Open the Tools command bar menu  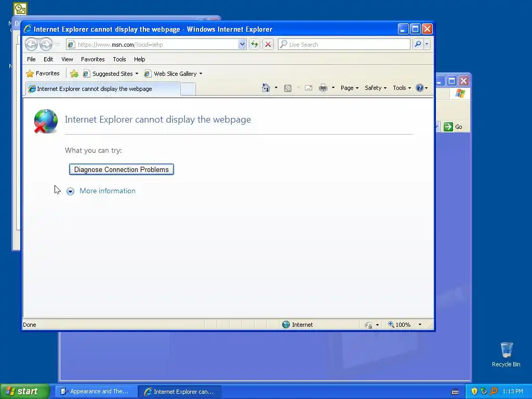point(402,88)
